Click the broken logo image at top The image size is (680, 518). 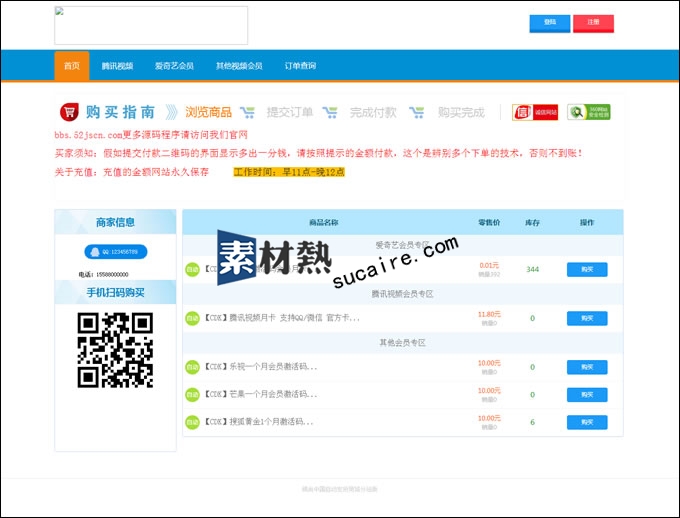point(151,25)
